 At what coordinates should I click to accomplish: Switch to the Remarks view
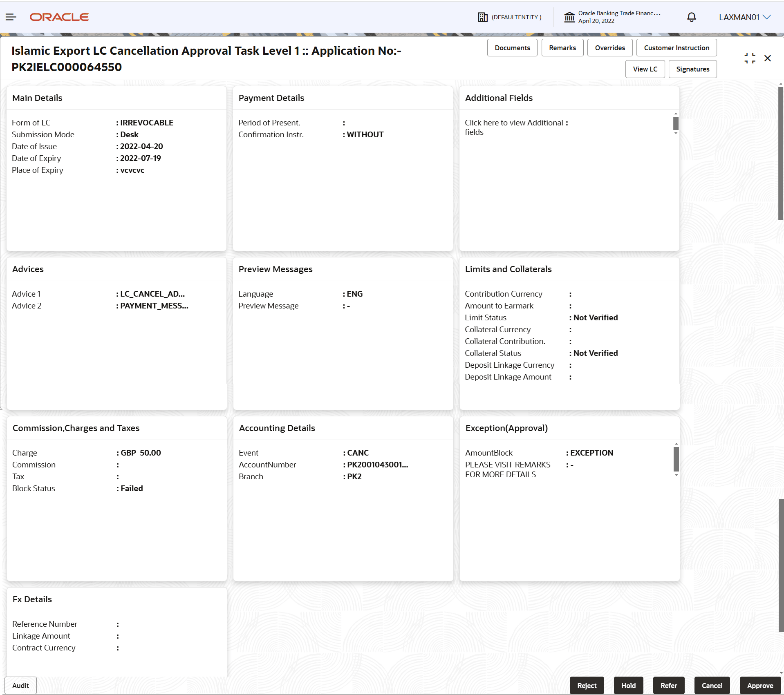tap(562, 47)
